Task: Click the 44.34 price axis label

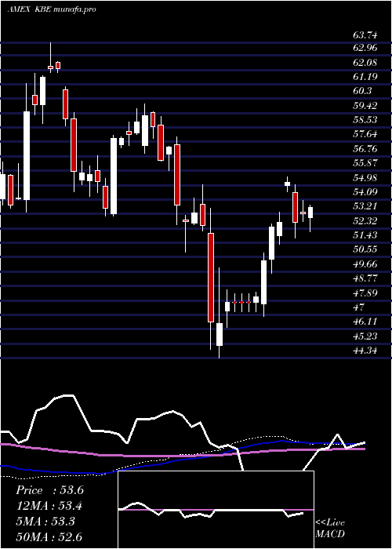Action: 365,350
